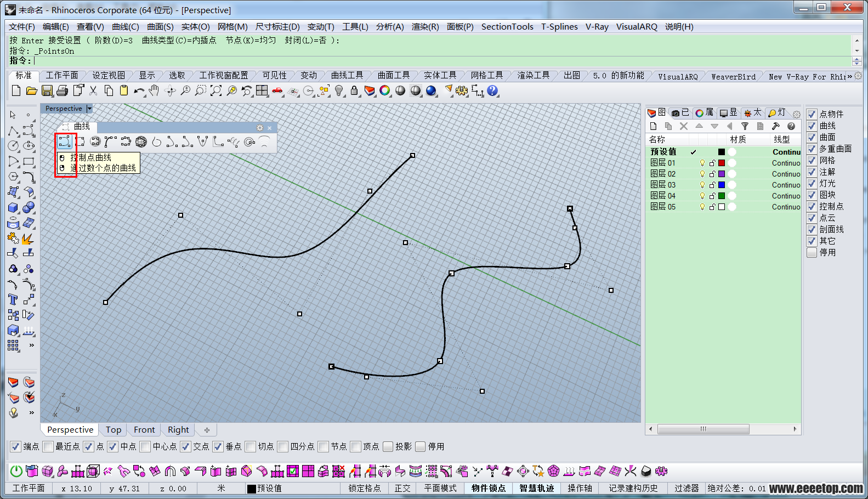
Task: Click the new layer icon in layer panel
Action: pos(653,126)
